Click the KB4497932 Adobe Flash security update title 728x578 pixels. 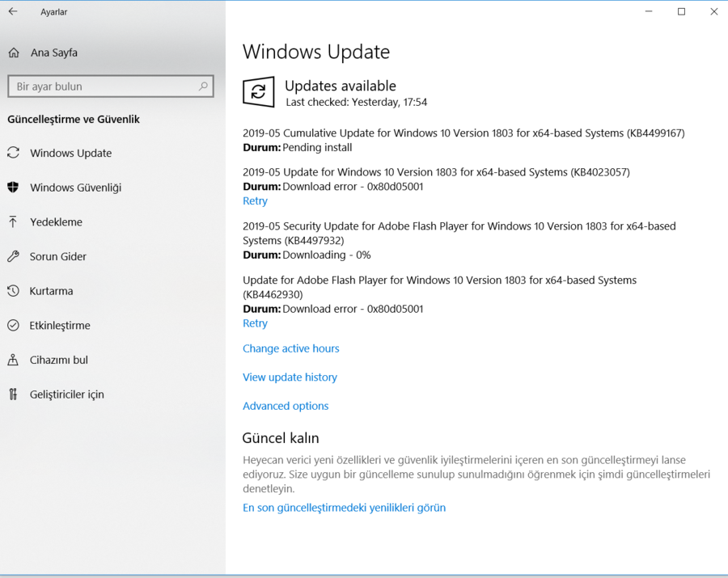[459, 234]
